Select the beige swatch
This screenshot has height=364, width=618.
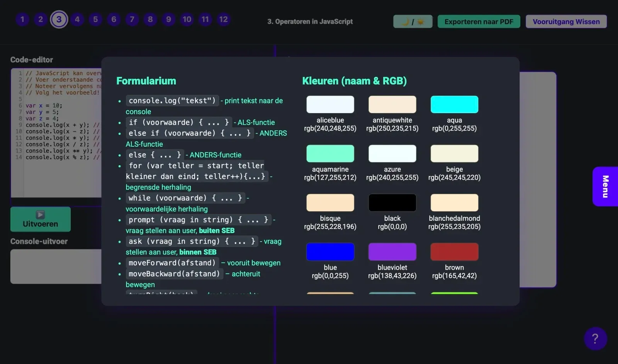pyautogui.click(x=455, y=153)
